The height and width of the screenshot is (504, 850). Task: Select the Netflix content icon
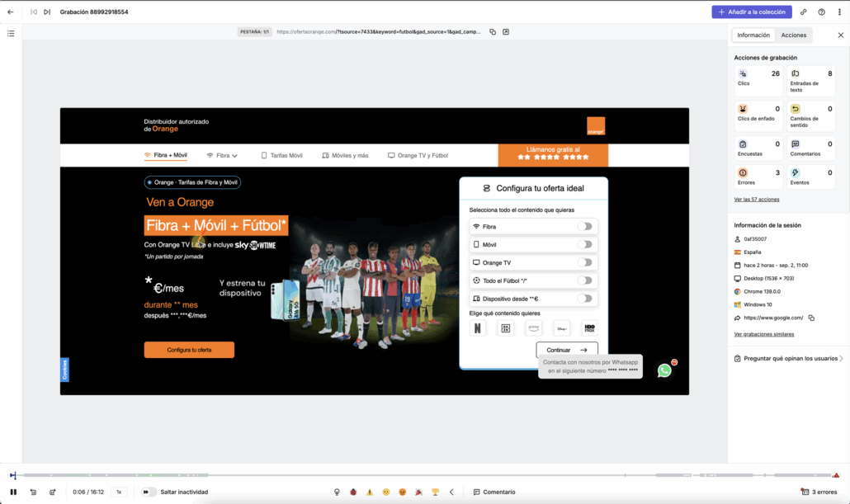(478, 327)
